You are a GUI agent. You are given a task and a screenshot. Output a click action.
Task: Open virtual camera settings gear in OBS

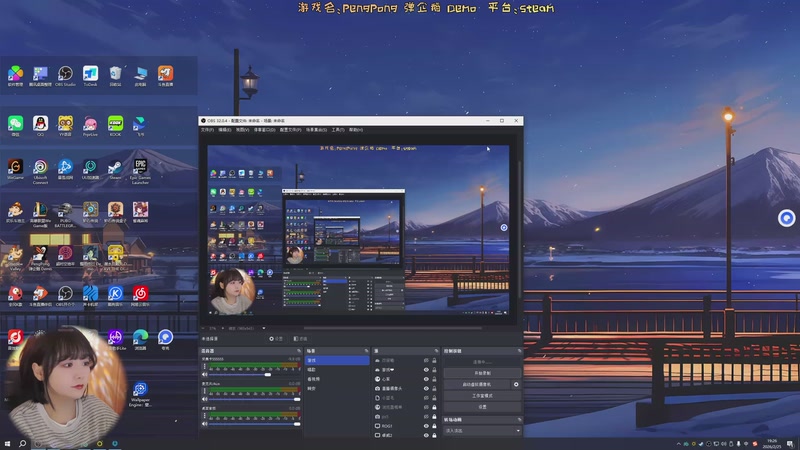coord(516,384)
